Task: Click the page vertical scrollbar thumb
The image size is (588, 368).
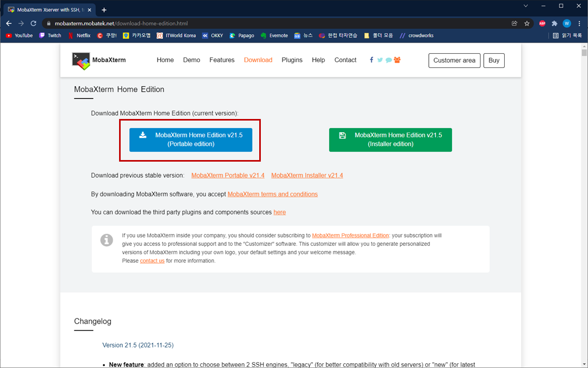Action: 584,53
